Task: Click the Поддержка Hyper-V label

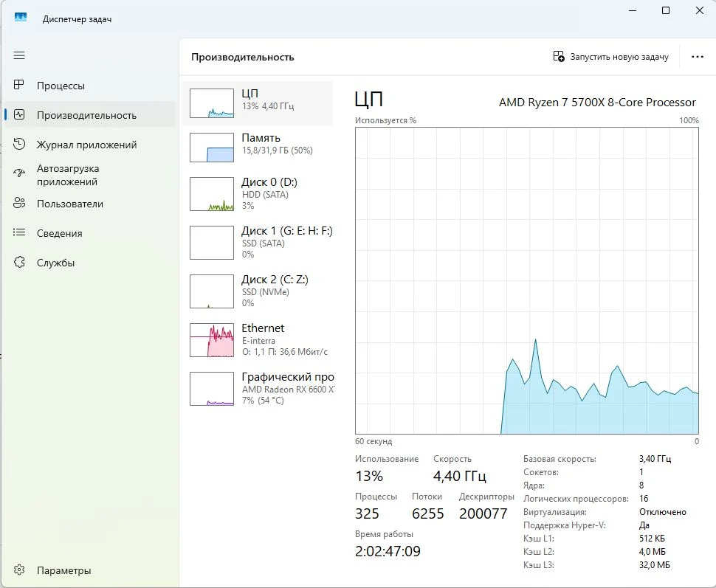Action: pyautogui.click(x=565, y=525)
